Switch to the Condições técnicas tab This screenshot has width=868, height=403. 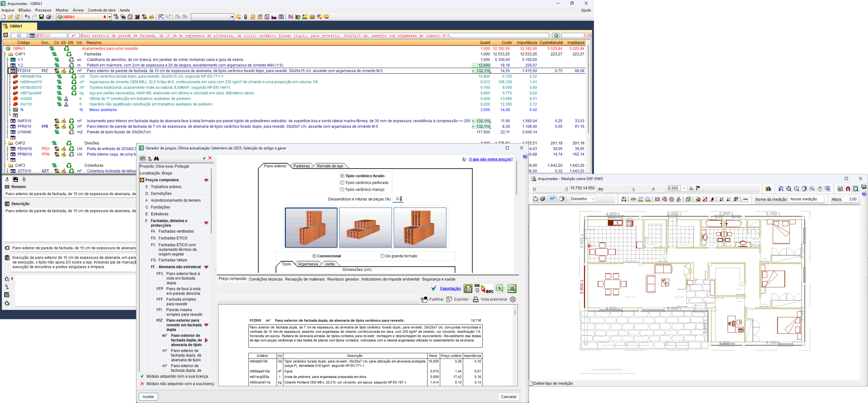[265, 279]
